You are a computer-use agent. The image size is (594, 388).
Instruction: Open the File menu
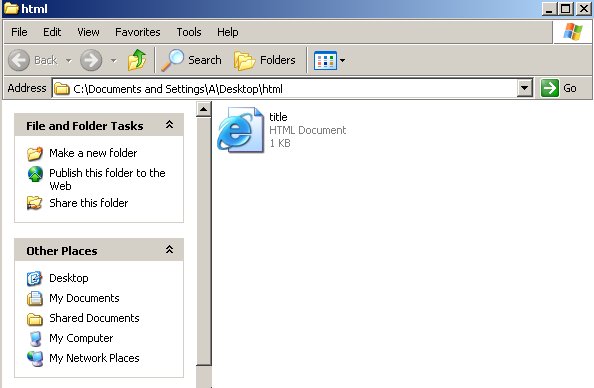[x=19, y=32]
